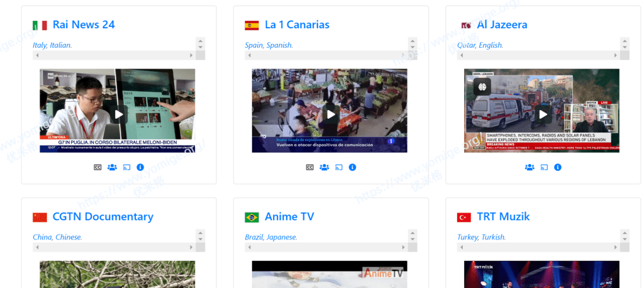
Task: Click the viewers icon under Al Jazeera
Action: [x=530, y=167]
